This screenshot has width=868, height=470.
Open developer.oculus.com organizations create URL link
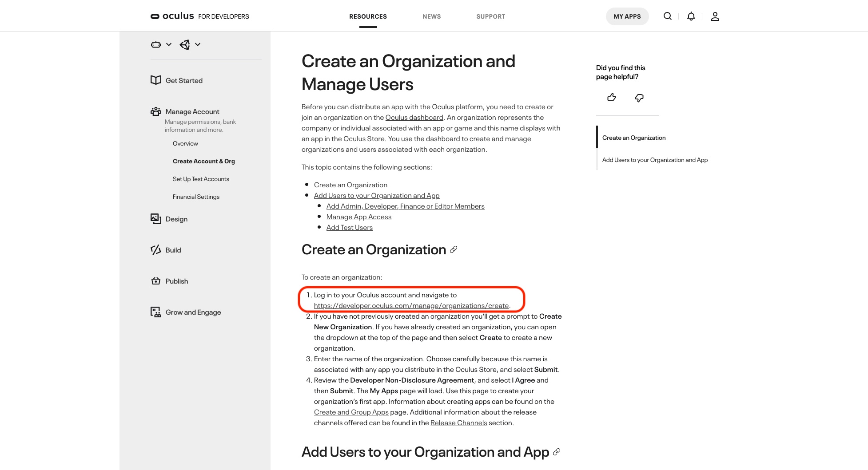pos(411,305)
